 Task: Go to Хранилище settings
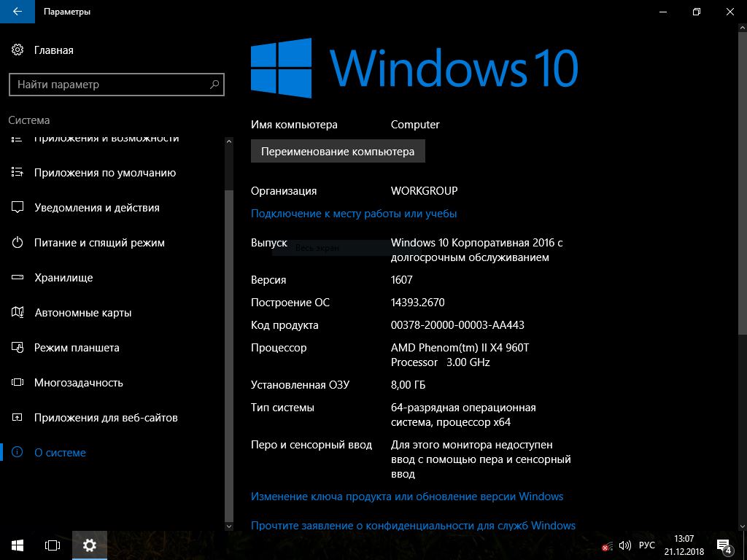tap(63, 278)
